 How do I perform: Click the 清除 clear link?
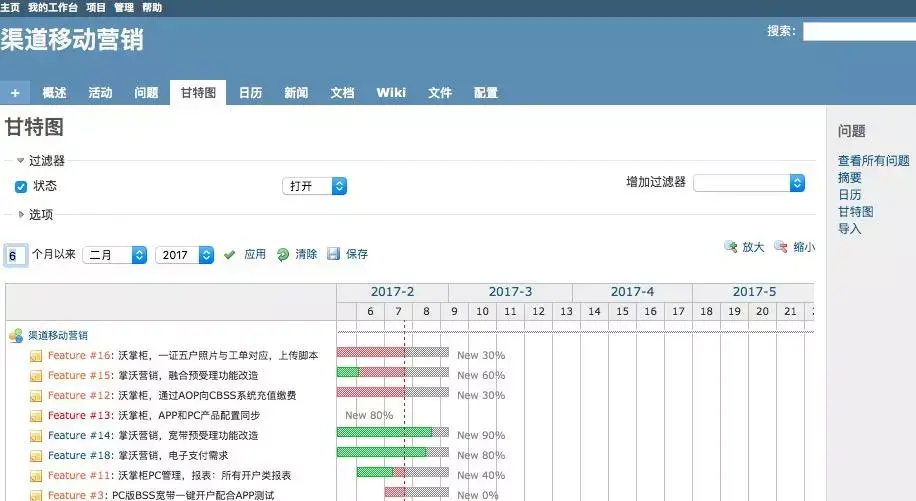pyautogui.click(x=306, y=254)
